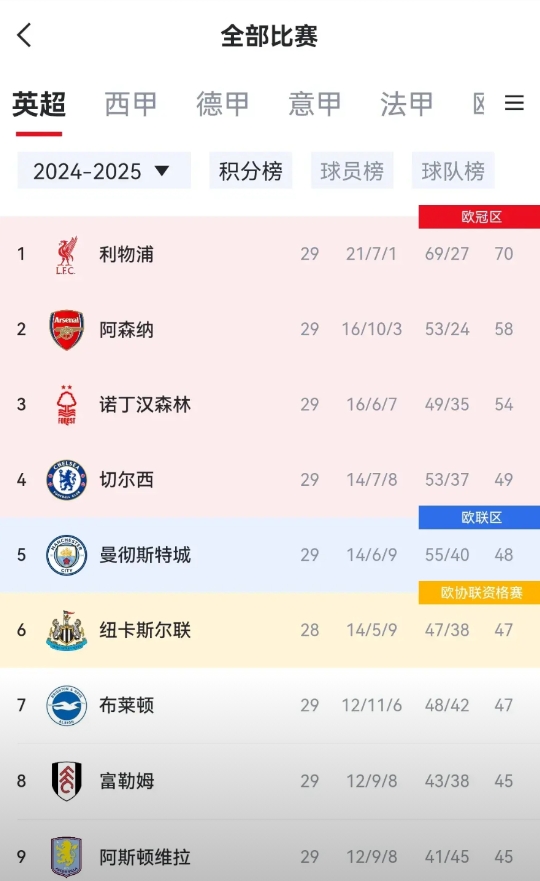Tap the back arrow icon
Image resolution: width=540 pixels, height=881 pixels.
(24, 35)
